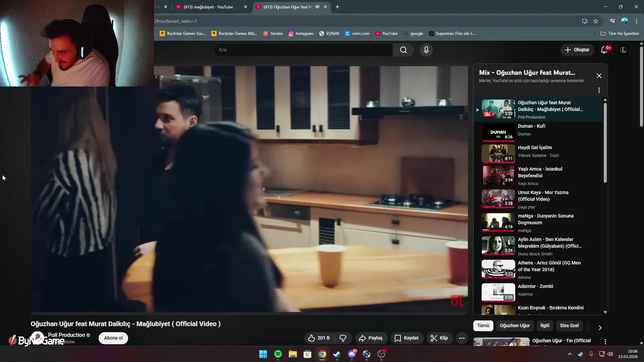Open ESINAV bookmark
The height and width of the screenshot is (362, 644).
329,34
